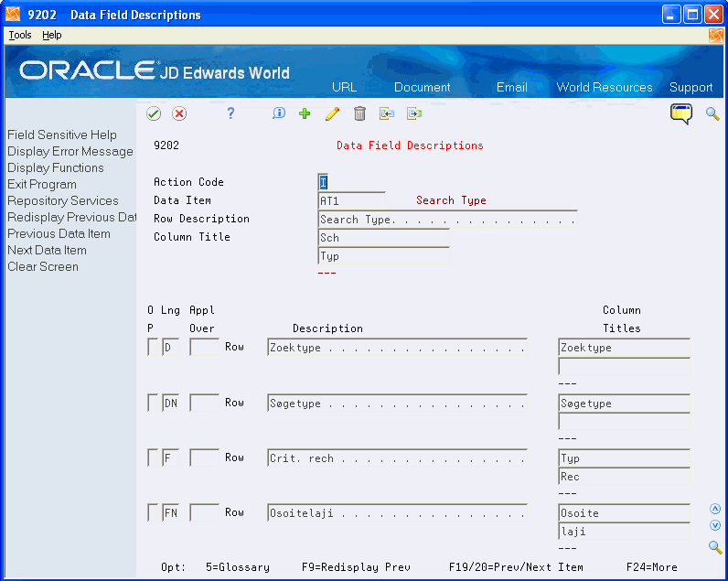Click the Lng field containing F
Image resolution: width=728 pixels, height=581 pixels.
(x=170, y=457)
